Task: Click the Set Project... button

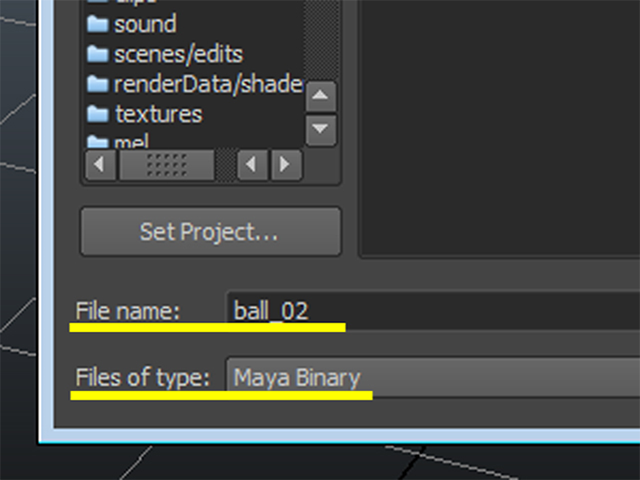Action: (x=211, y=232)
